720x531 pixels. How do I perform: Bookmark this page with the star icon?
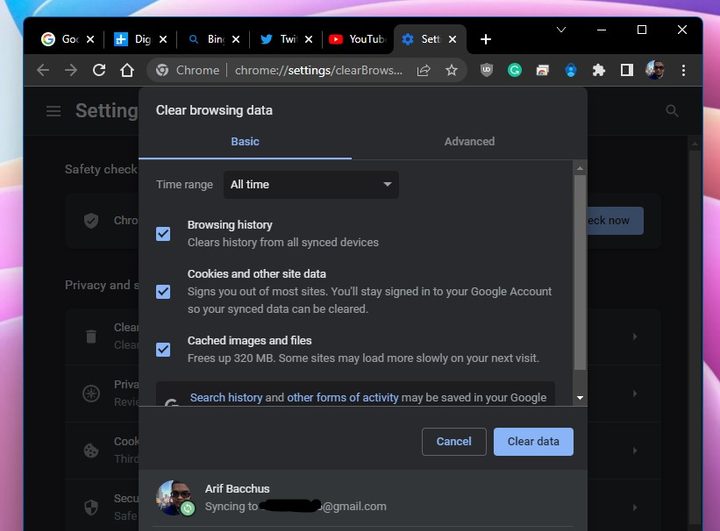[451, 70]
